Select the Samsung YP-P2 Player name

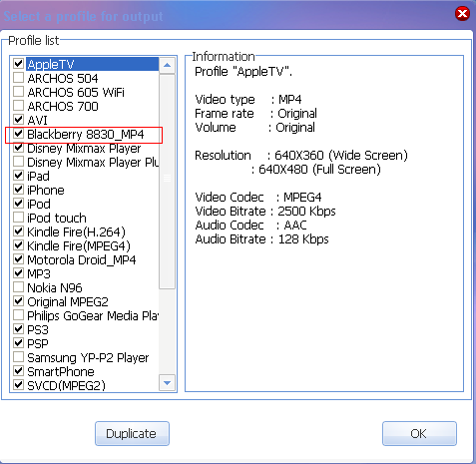coord(88,358)
